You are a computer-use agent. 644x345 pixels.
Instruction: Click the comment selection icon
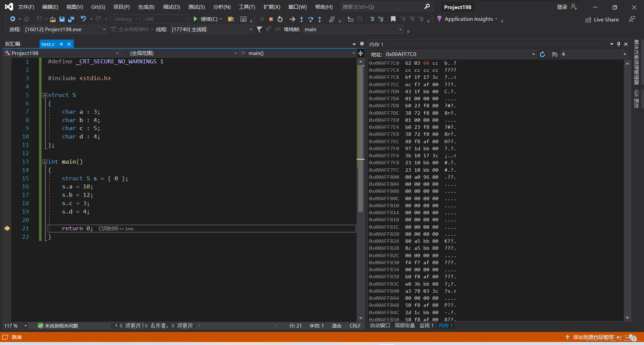pos(372,19)
